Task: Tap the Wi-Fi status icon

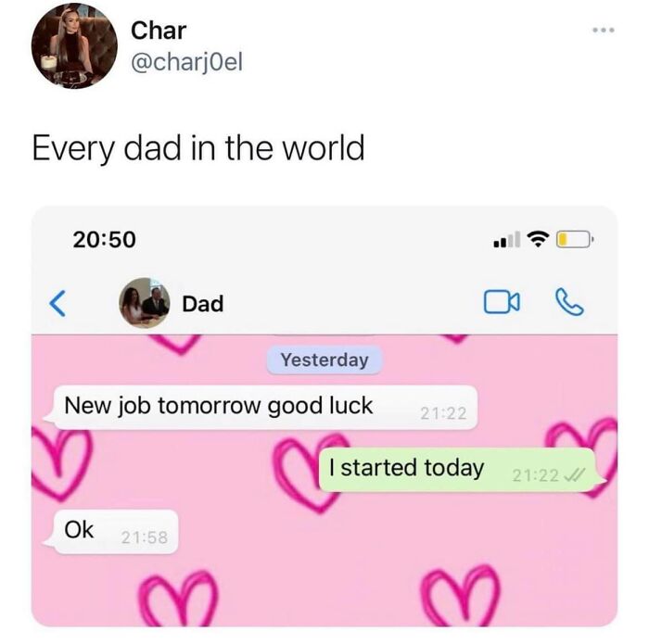Action: [x=538, y=239]
